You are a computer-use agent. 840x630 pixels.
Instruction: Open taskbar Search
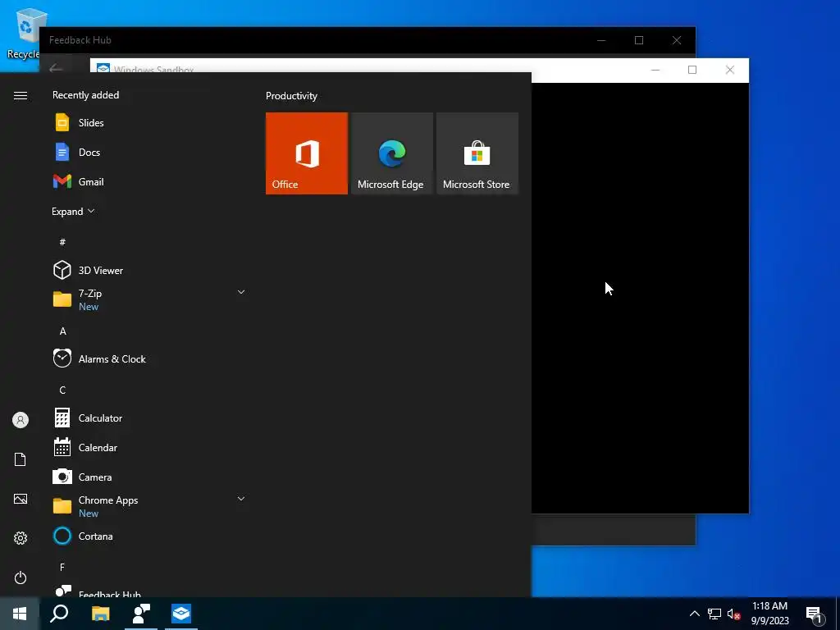point(59,614)
